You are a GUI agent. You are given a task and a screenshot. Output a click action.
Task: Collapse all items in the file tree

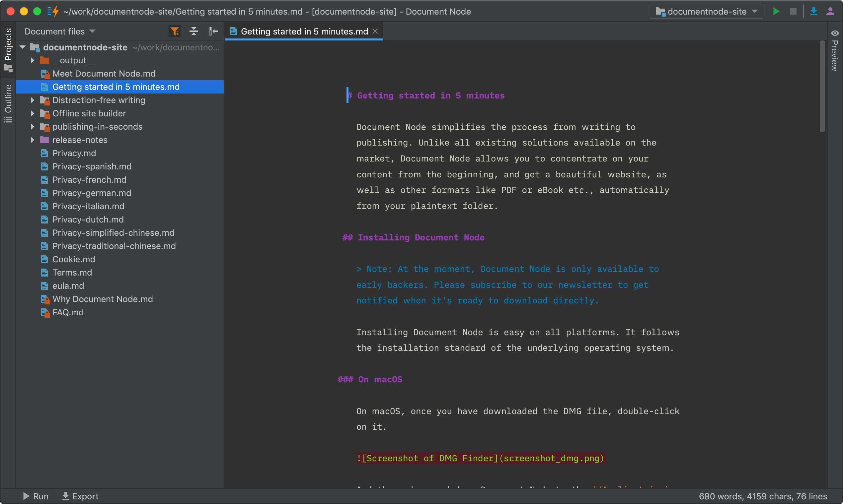tap(194, 31)
